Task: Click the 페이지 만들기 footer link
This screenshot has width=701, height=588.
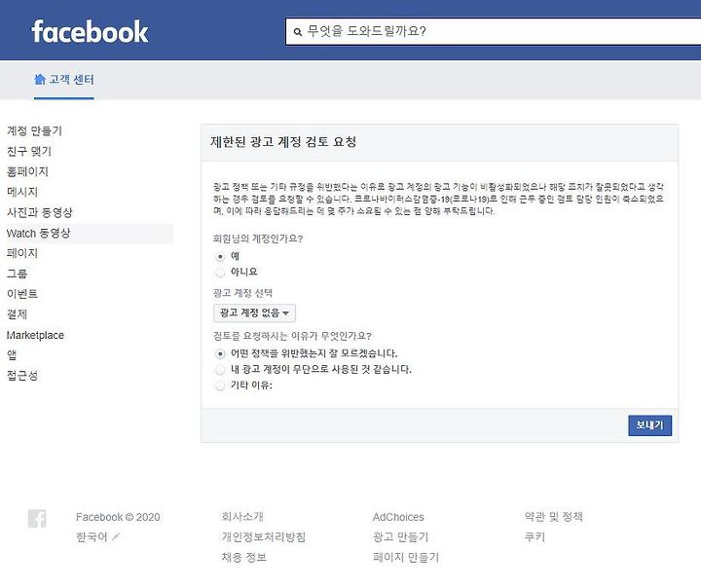Action: 406,557
